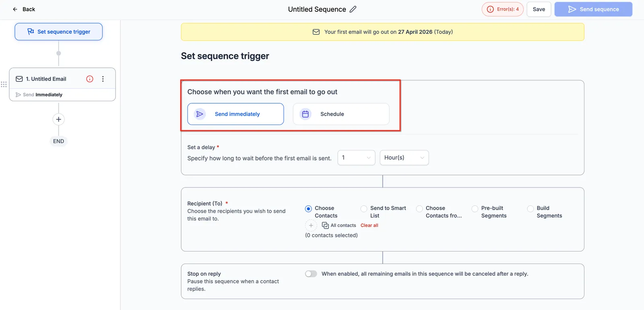Open the Set sequence trigger step

click(x=59, y=31)
